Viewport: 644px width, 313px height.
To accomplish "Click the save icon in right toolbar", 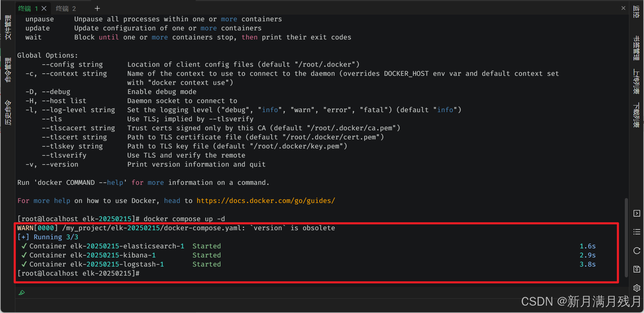I will tap(637, 269).
